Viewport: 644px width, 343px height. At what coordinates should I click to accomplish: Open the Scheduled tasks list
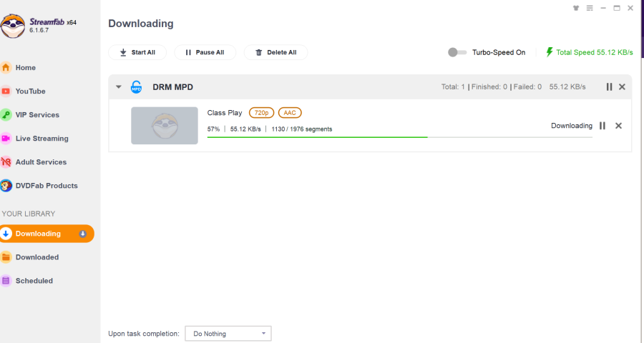click(34, 281)
